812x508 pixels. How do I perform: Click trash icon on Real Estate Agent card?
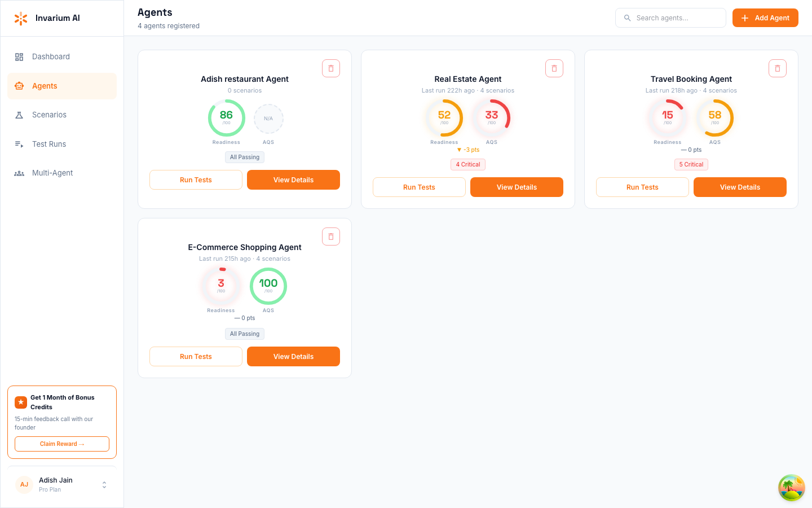point(554,68)
